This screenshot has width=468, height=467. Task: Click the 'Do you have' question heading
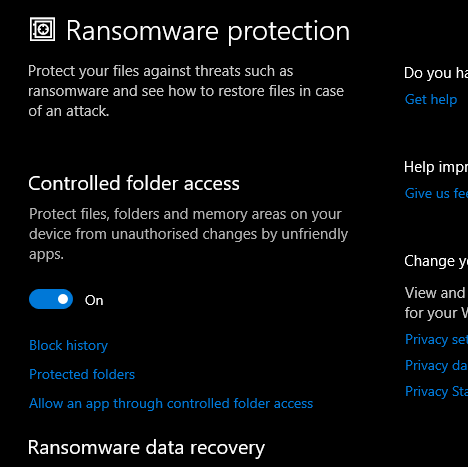click(436, 73)
